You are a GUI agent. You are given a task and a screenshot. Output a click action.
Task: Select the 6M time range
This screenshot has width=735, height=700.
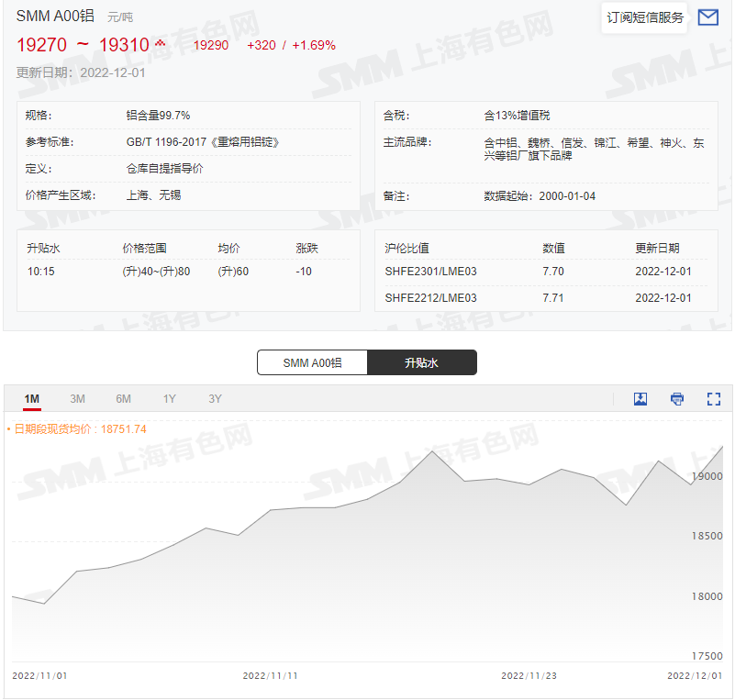(x=123, y=399)
